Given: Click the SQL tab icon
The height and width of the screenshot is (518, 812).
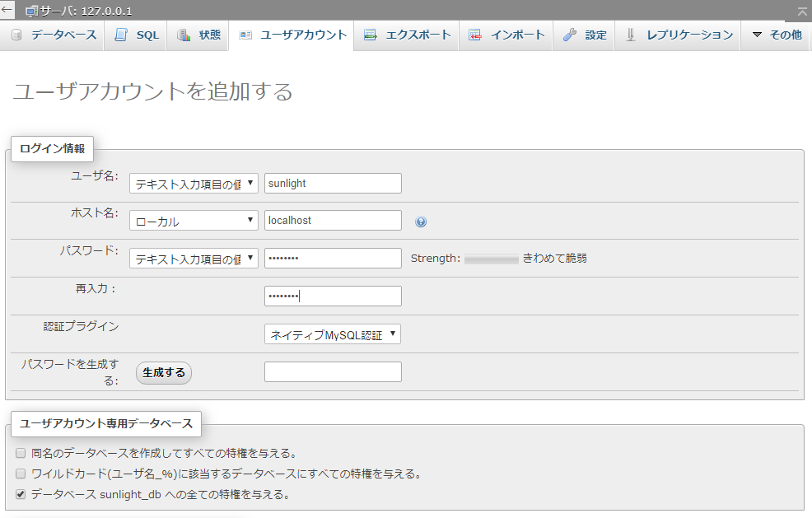Looking at the screenshot, I should 122,35.
